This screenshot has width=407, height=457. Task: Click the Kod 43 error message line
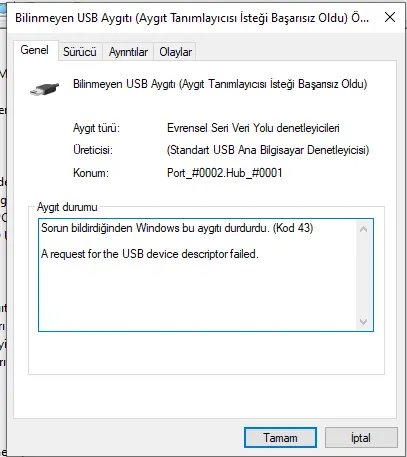pos(177,228)
